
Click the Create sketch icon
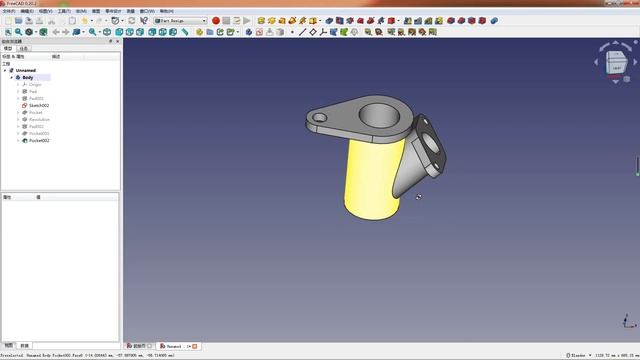pyautogui.click(x=259, y=32)
